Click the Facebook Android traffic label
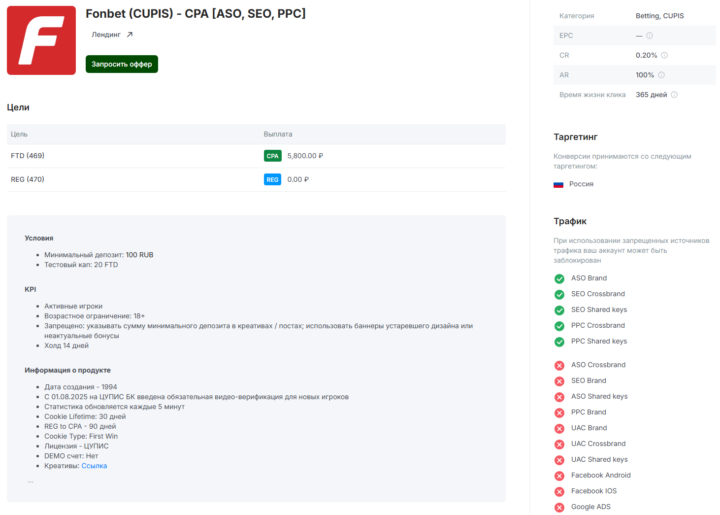 tap(601, 475)
